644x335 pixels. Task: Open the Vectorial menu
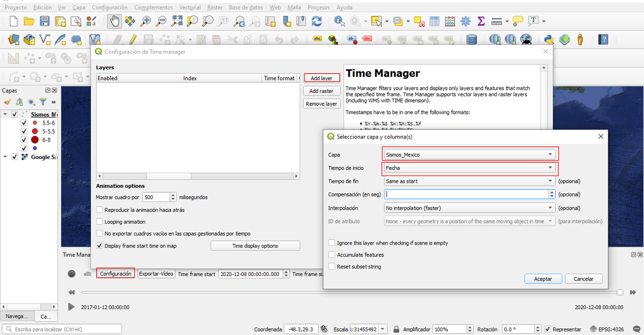(x=190, y=7)
